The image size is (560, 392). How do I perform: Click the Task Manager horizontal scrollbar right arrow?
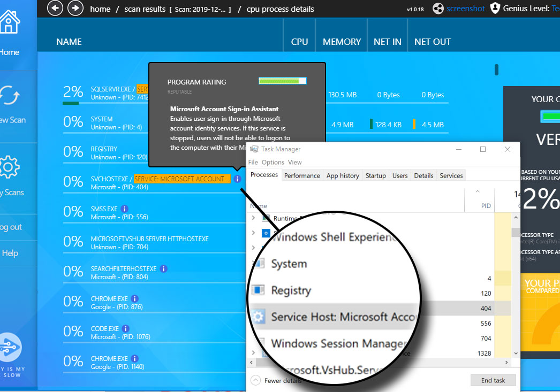point(506,363)
